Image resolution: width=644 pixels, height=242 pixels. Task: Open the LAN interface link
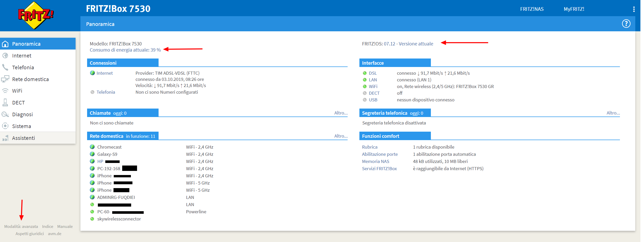[x=373, y=80]
